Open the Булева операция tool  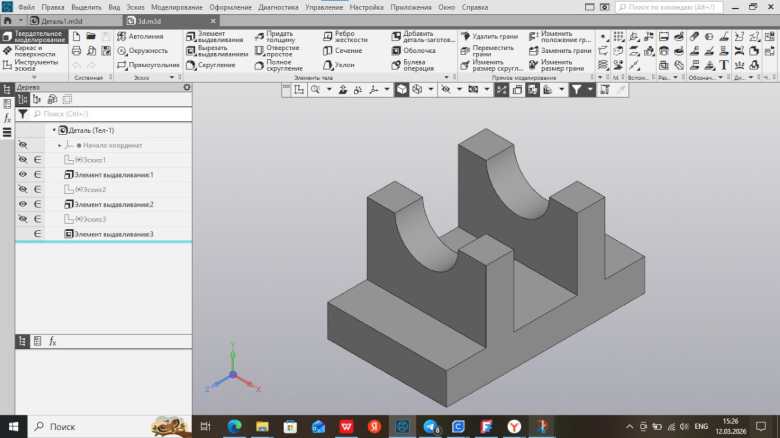(418, 65)
